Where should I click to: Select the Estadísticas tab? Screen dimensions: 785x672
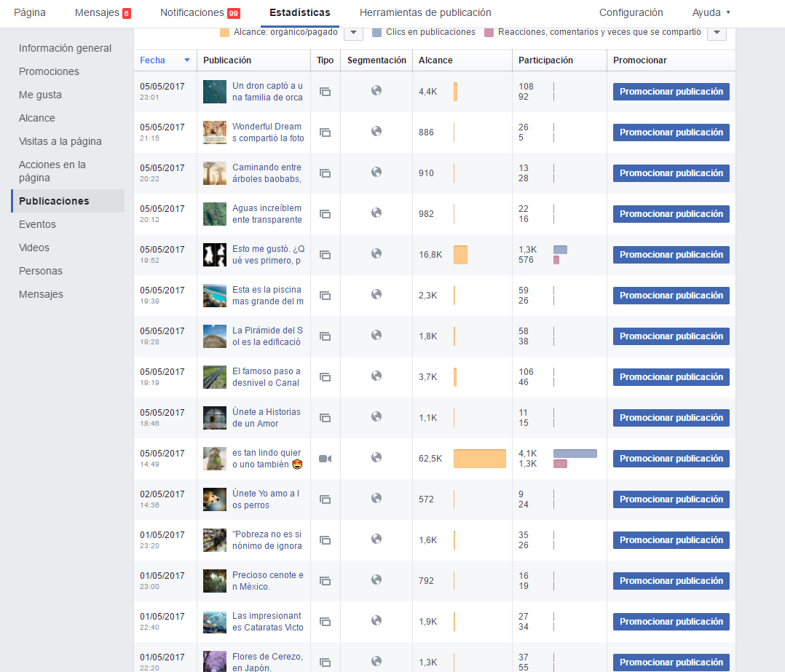point(300,12)
